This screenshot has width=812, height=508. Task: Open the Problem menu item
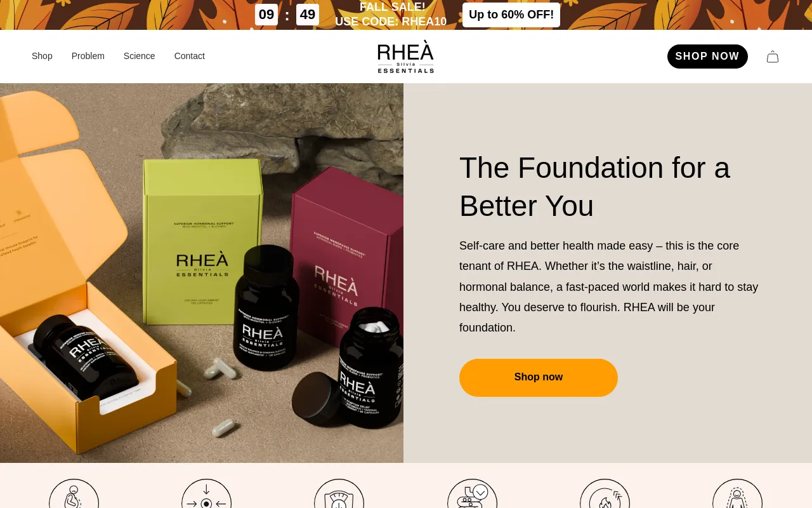[88, 56]
